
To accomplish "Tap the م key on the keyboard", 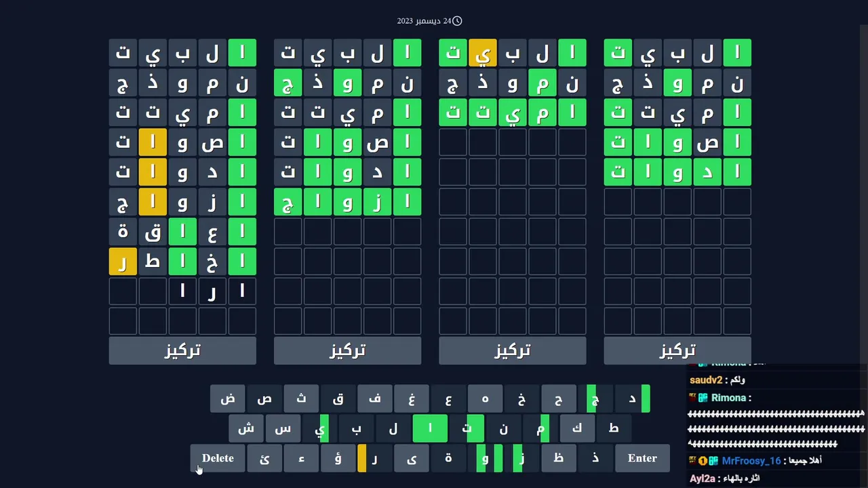I will point(540,428).
